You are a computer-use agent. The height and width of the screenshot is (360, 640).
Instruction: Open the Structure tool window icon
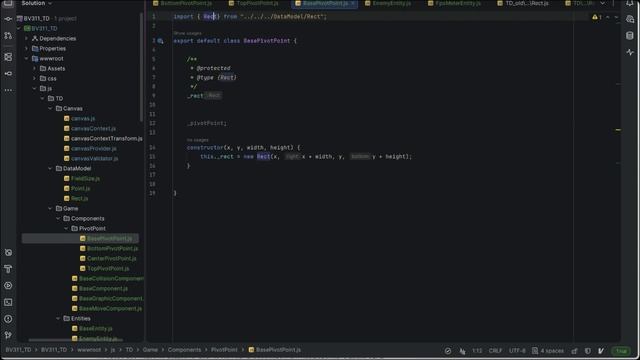(x=8, y=57)
